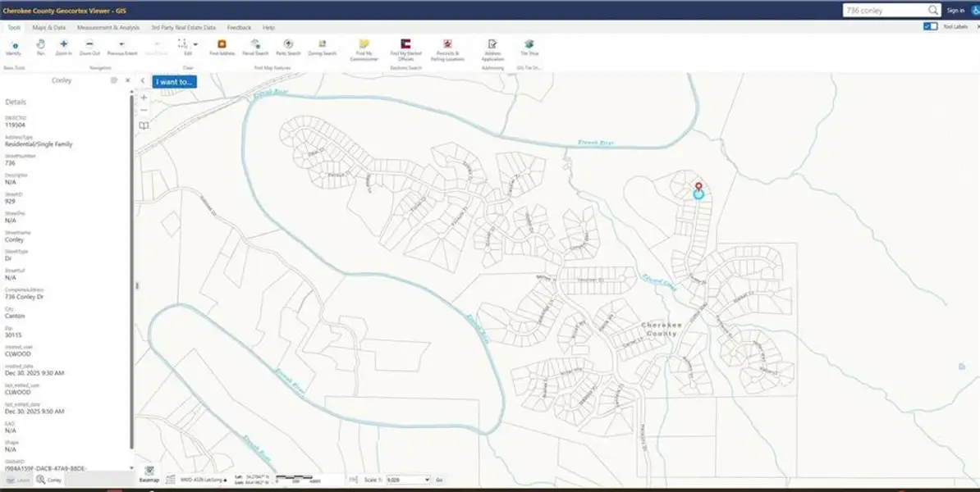Click the Sign in link
The height and width of the screenshot is (492, 980).
pos(955,11)
